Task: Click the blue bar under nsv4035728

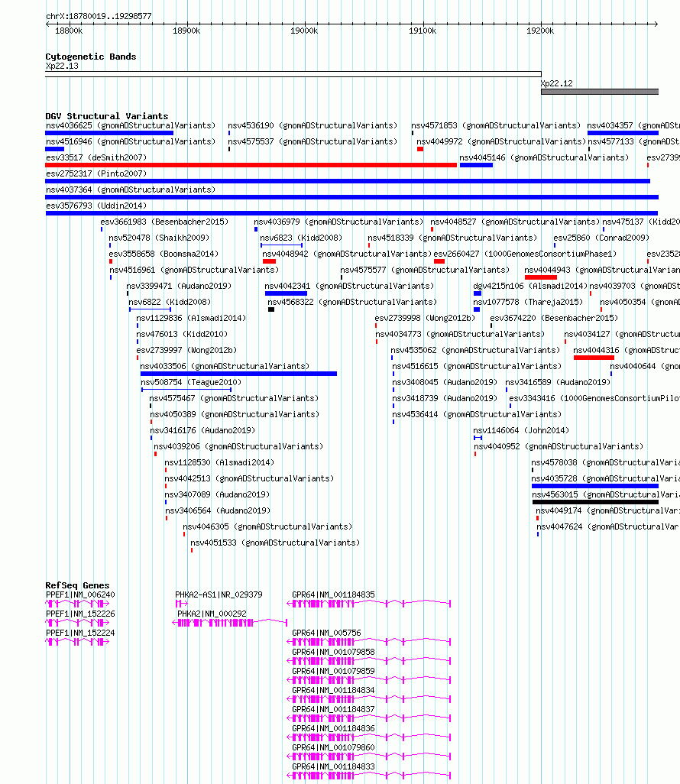Action: (x=595, y=486)
